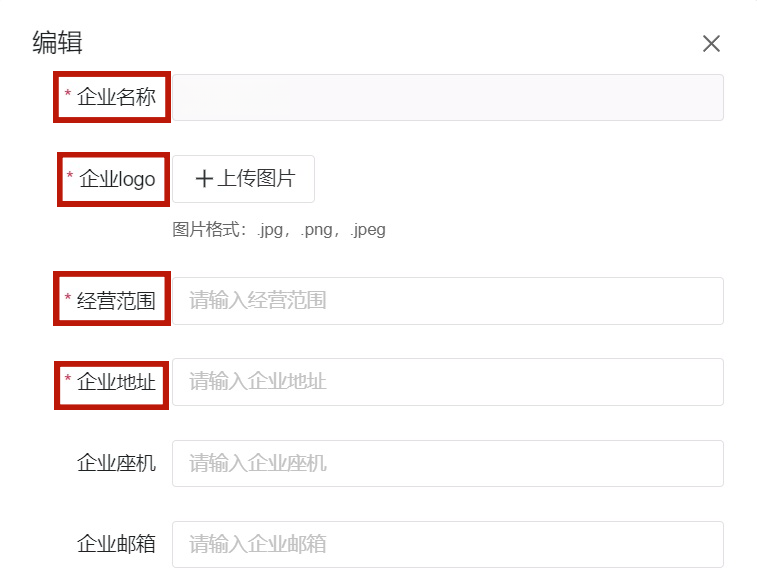Click the 企业名称 label text

tap(116, 97)
